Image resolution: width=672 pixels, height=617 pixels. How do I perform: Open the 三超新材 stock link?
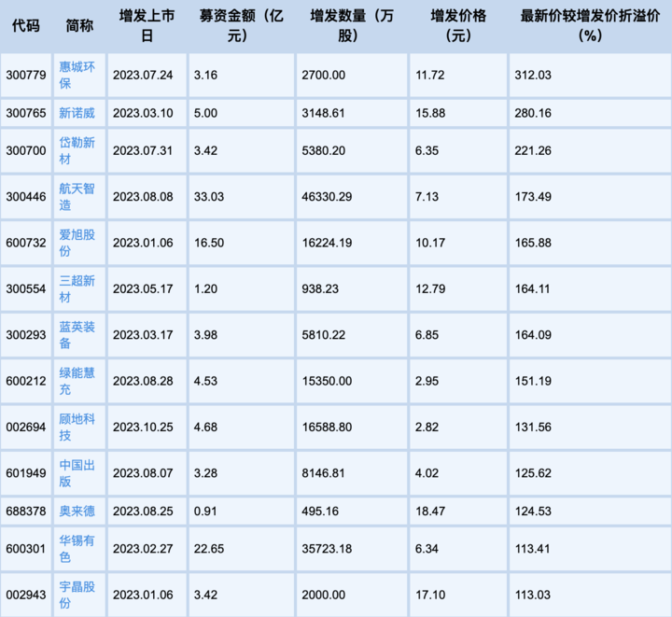[77, 288]
